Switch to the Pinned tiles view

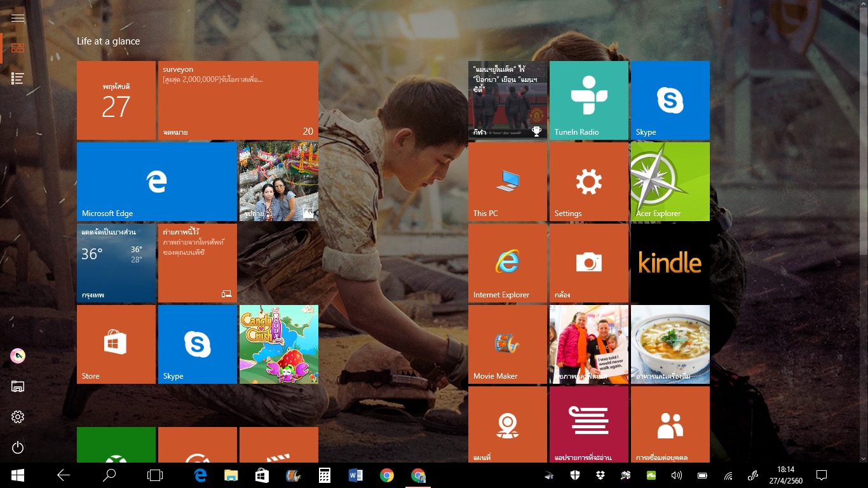pos(18,48)
